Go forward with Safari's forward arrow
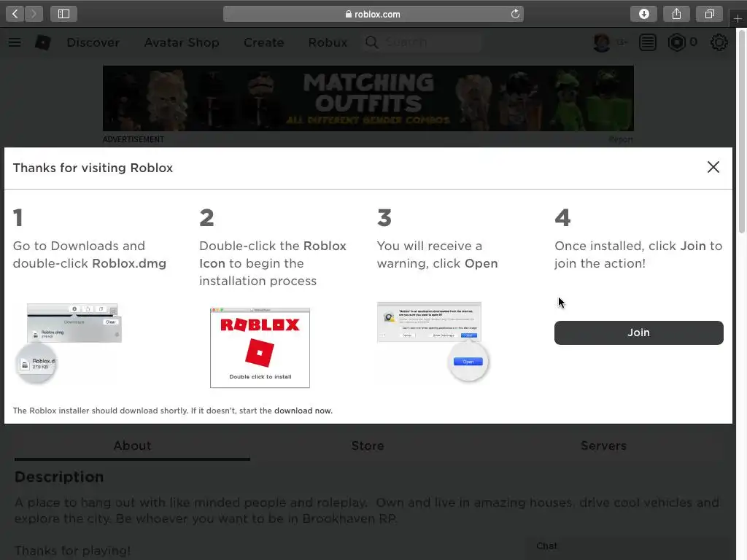This screenshot has width=747, height=560. click(34, 14)
